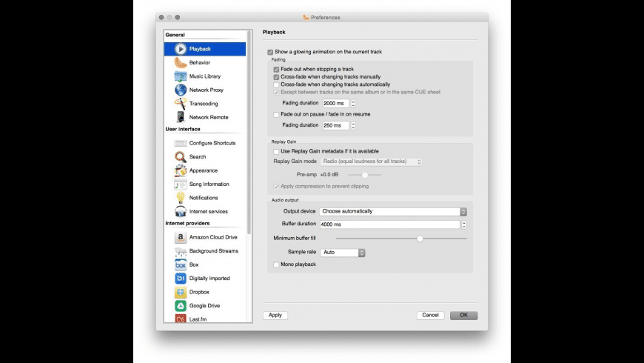Click the OK button
The width and height of the screenshot is (644, 363).
[463, 316]
